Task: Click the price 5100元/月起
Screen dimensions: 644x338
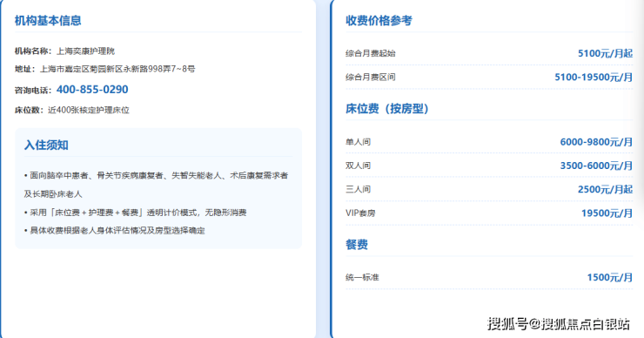Action: (x=605, y=53)
